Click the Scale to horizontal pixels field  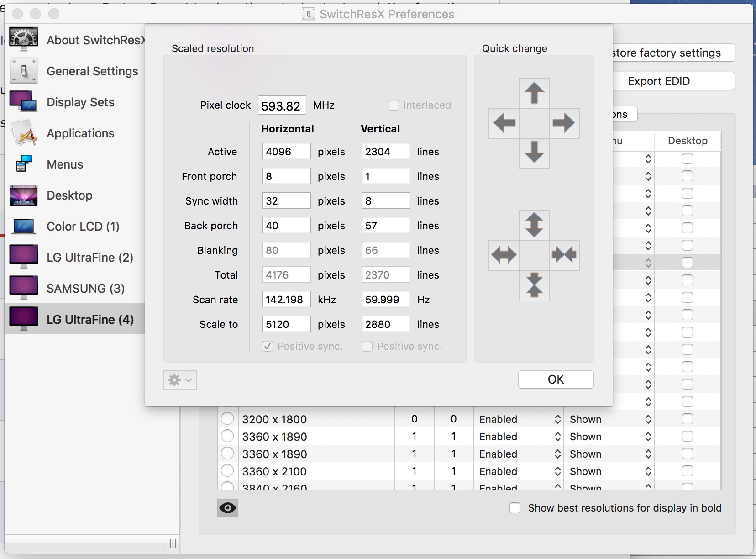286,324
